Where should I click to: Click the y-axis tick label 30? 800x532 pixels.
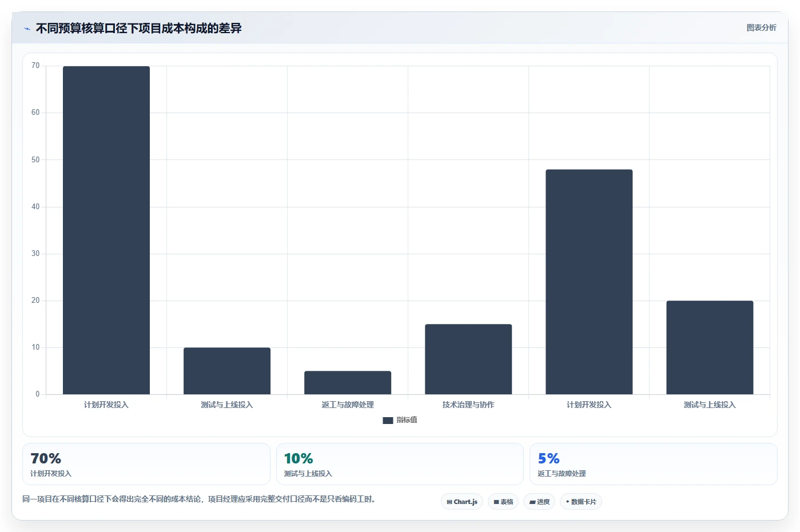tap(35, 254)
